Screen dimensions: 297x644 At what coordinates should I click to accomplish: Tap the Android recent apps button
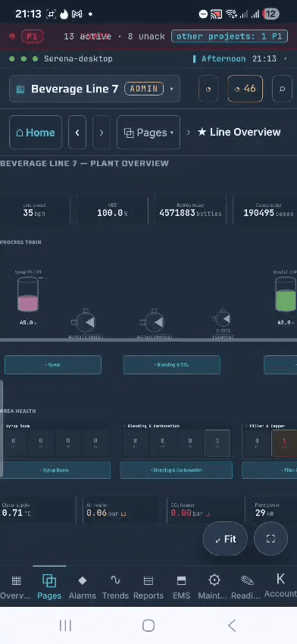pyautogui.click(x=65, y=626)
